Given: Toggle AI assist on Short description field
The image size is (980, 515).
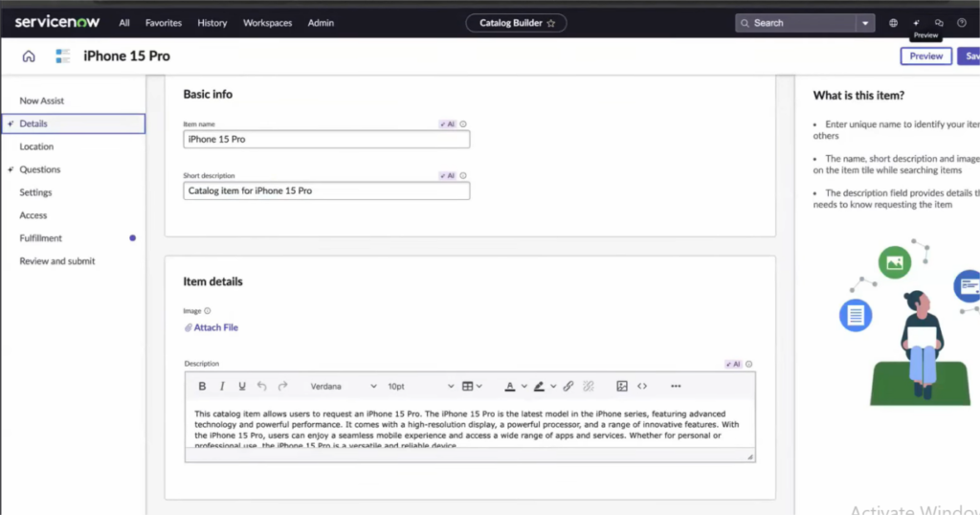Looking at the screenshot, I should 448,175.
